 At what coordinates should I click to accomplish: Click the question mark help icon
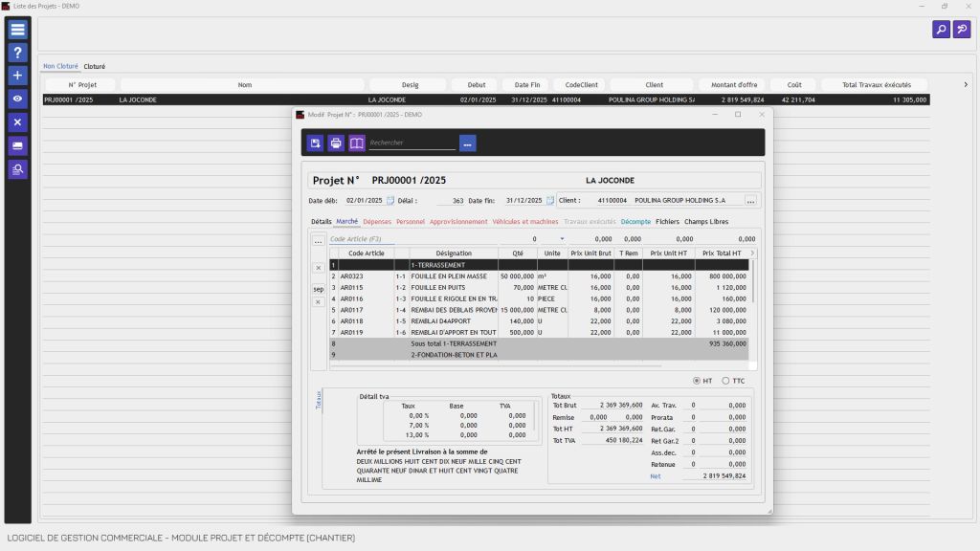17,53
